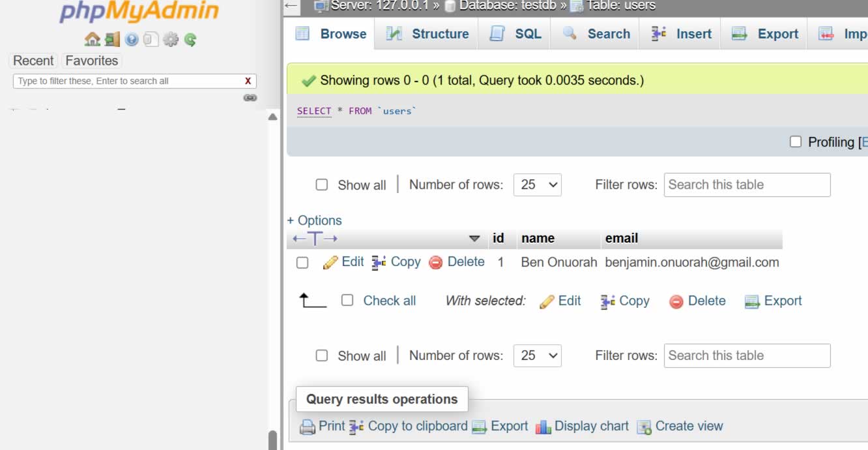868x450 pixels.
Task: Click red Delete icon in row 1
Action: click(x=436, y=263)
